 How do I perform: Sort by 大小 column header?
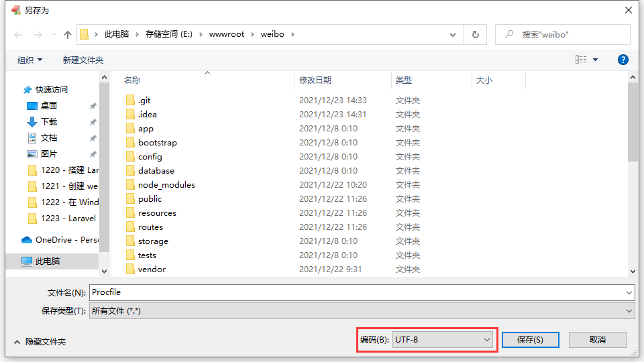[x=484, y=80]
